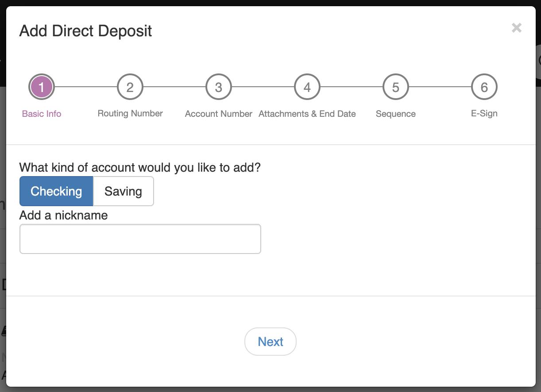Switch account type to Saving
541x392 pixels.
click(123, 191)
